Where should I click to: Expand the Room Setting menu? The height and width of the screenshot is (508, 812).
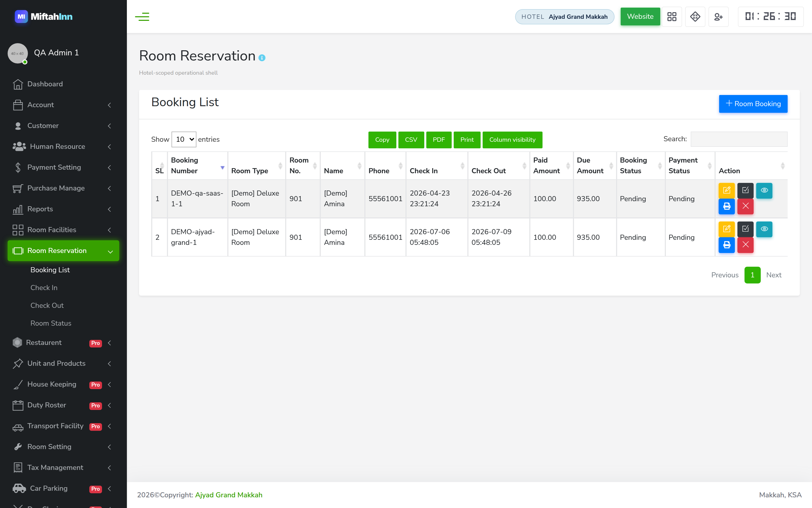coord(63,447)
